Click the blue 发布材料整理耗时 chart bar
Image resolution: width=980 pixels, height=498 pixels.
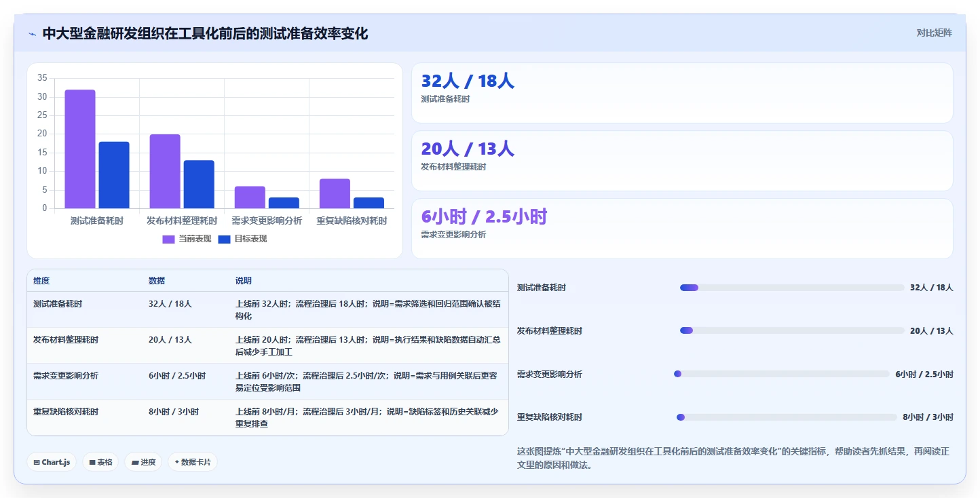click(x=199, y=185)
